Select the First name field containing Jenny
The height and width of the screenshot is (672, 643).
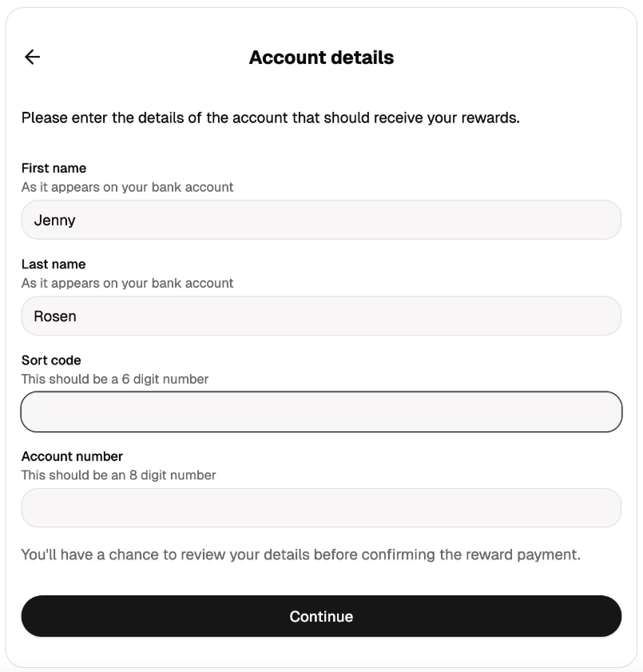(x=321, y=220)
